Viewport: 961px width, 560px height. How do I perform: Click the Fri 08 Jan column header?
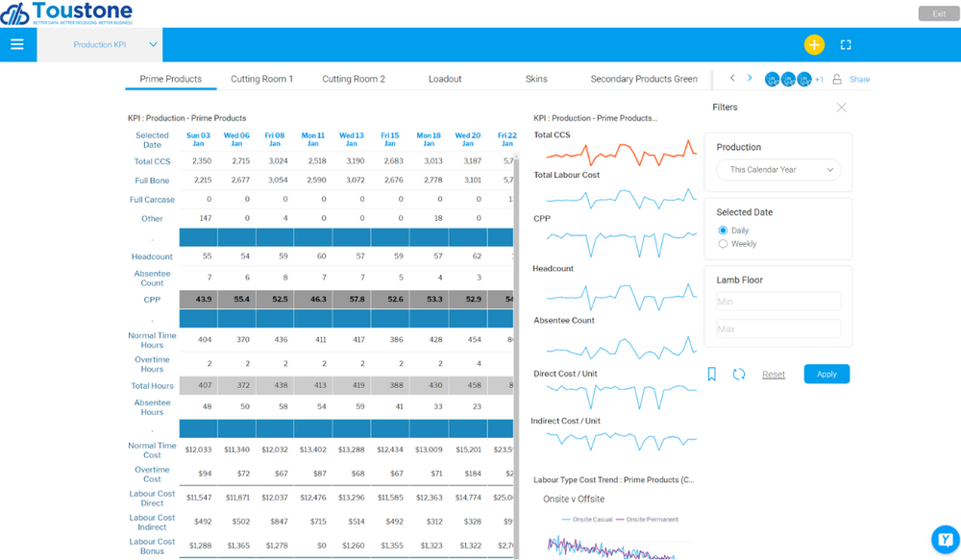pos(275,139)
